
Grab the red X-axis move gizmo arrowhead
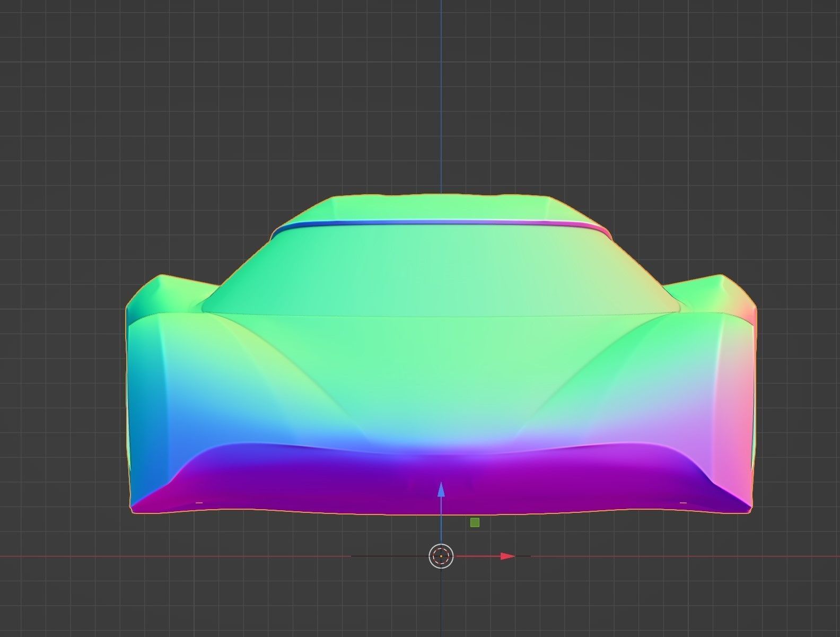click(507, 556)
